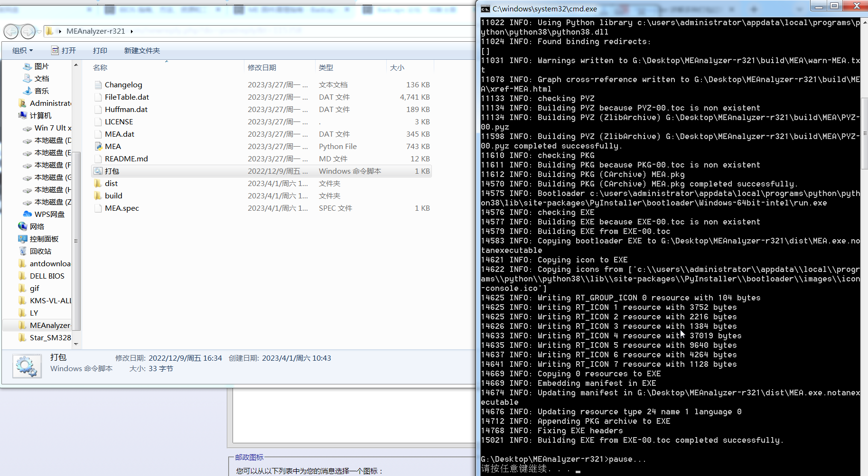Select the Star_SM328 folder in sidebar

tap(50, 337)
